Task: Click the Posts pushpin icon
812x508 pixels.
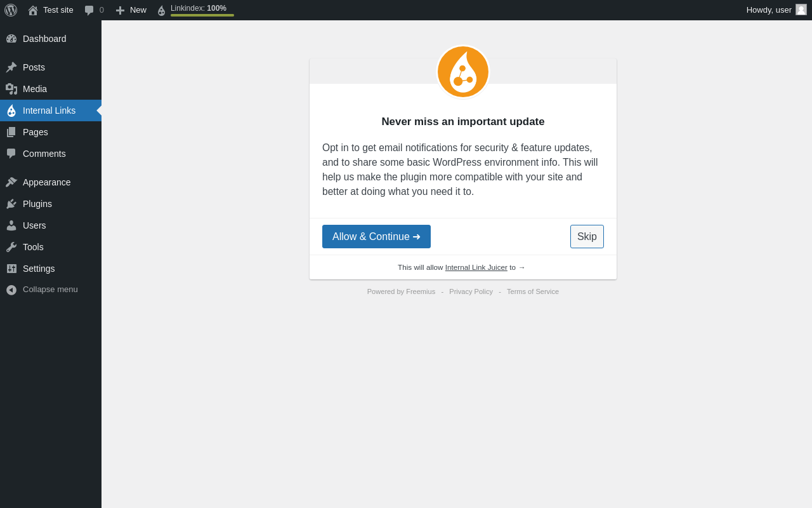Action: [11, 67]
